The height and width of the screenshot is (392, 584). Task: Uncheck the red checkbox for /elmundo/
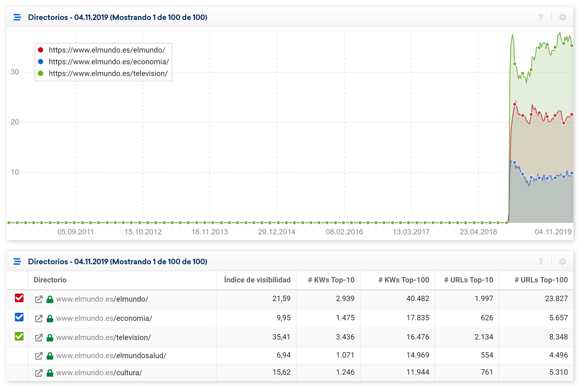pyautogui.click(x=19, y=298)
